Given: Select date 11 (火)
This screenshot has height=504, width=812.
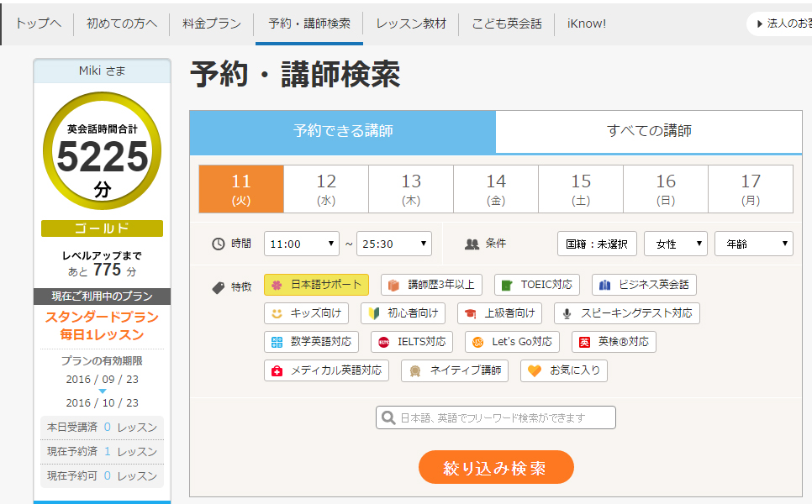Looking at the screenshot, I should (x=241, y=189).
